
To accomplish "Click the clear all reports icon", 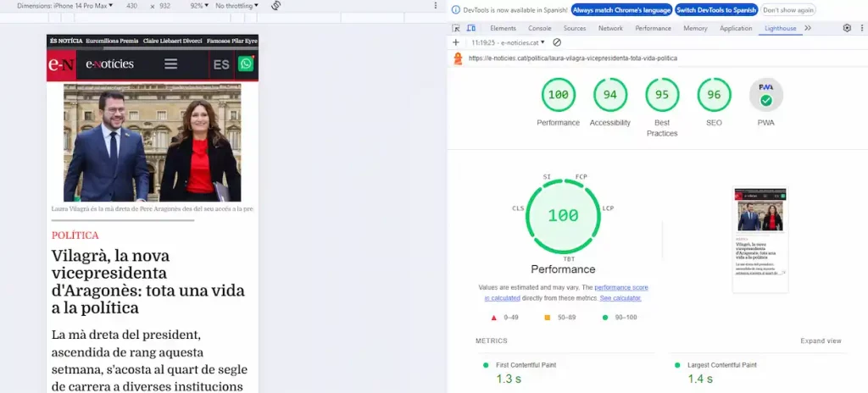I will point(557,42).
